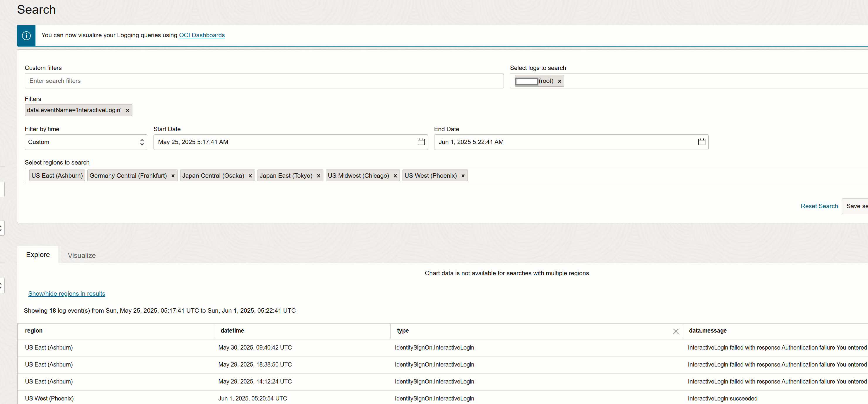The width and height of the screenshot is (868, 404).
Task: Open the OCI Dashboards link
Action: (x=202, y=35)
